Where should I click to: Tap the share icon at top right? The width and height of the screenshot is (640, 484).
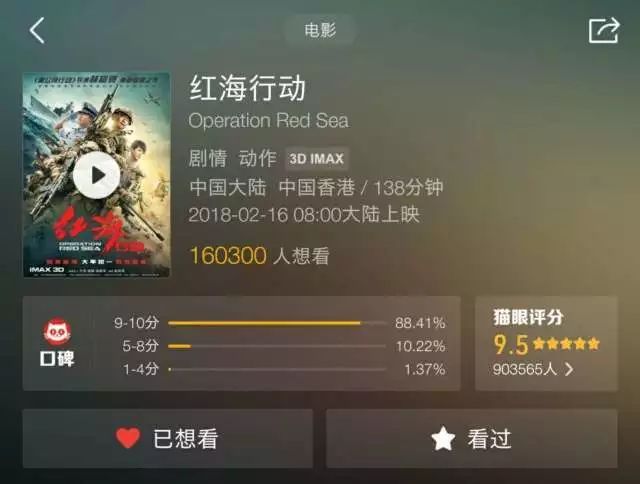click(604, 30)
